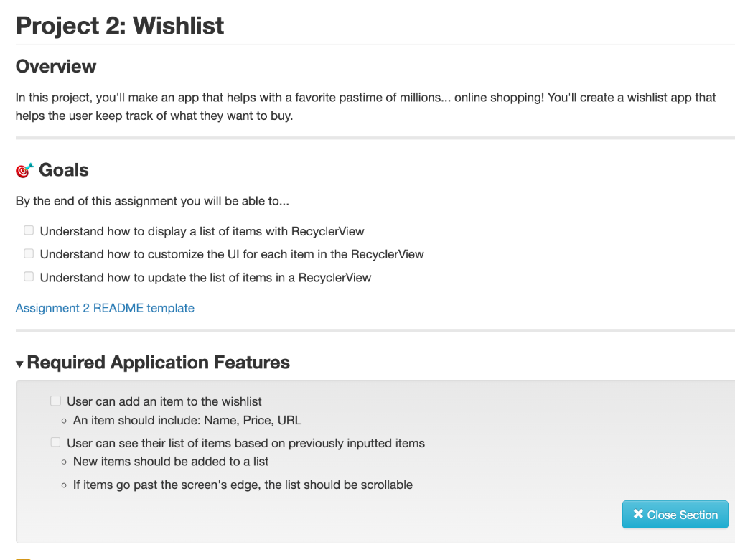Select the Overview heading

coord(56,67)
